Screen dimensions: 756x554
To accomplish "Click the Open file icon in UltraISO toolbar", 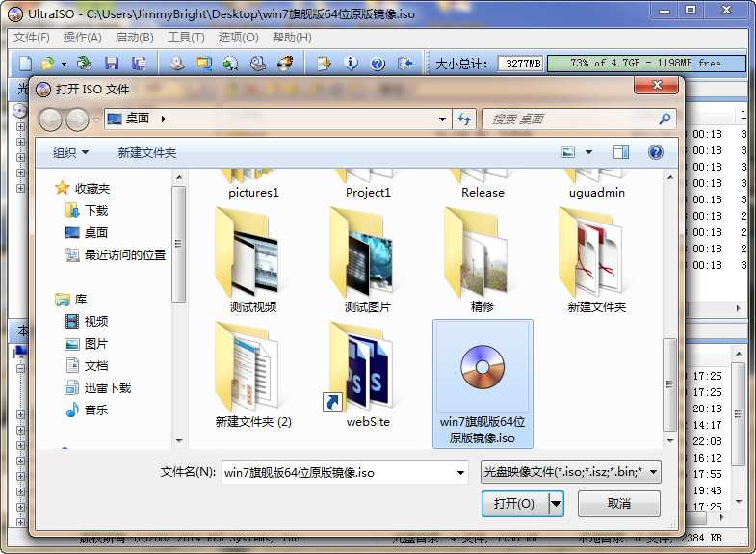I will (x=48, y=64).
